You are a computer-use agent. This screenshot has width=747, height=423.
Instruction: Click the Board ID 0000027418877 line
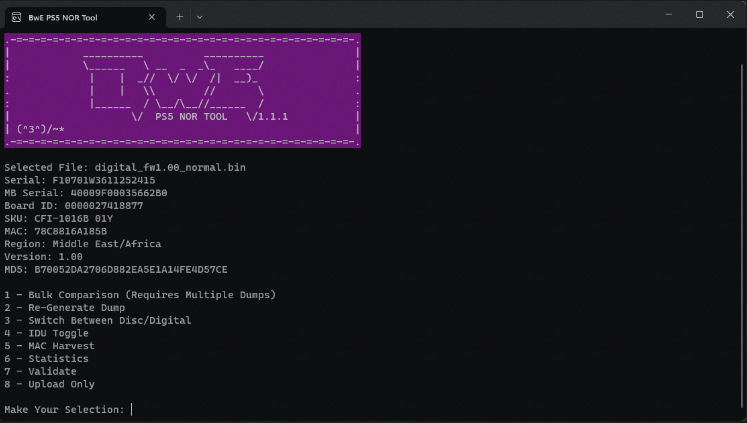pyautogui.click(x=74, y=206)
